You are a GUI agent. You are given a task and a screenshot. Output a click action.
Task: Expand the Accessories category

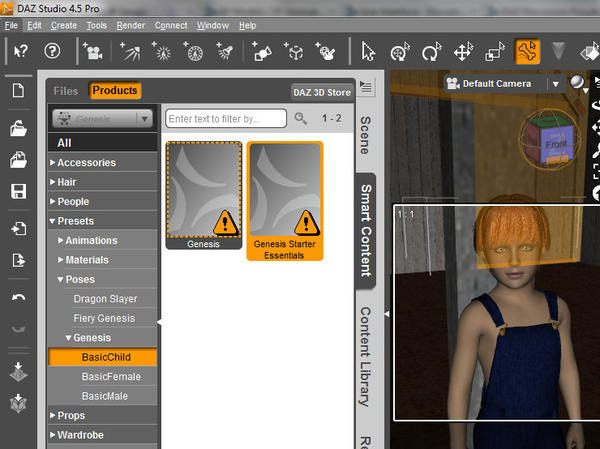point(53,162)
